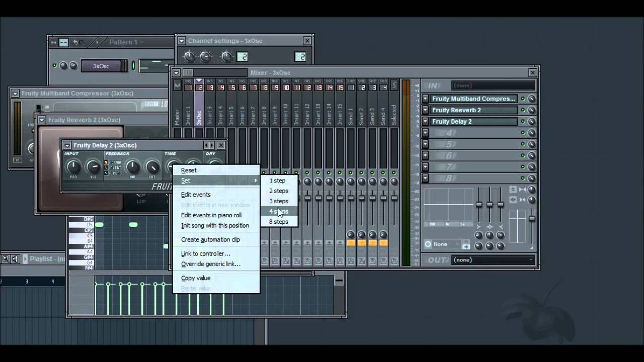Open the Fruity Reeverb 2 slot menu arrow
Screen dimensions: 644x362
point(425,110)
